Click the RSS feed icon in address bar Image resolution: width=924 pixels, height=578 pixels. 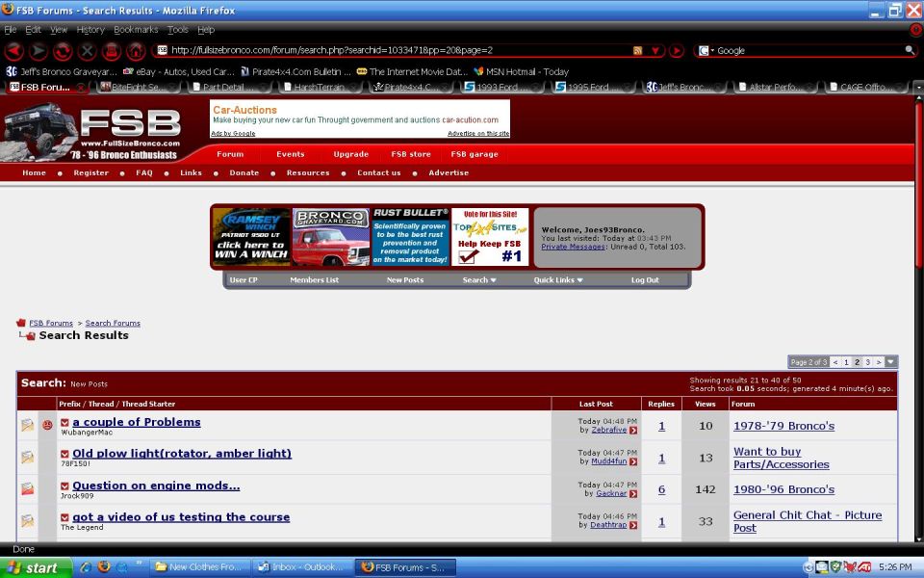637,51
